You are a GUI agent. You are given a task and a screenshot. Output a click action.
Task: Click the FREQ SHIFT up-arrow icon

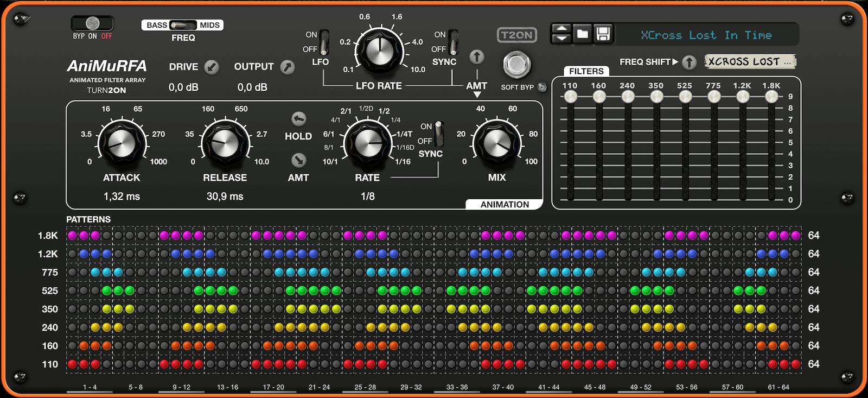(x=689, y=62)
